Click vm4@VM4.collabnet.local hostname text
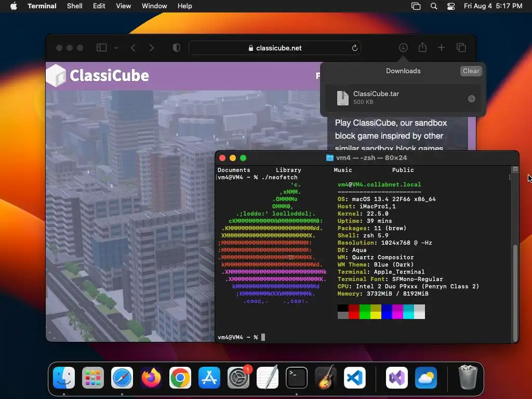Viewport: 532px width, 399px height. pyautogui.click(x=379, y=184)
